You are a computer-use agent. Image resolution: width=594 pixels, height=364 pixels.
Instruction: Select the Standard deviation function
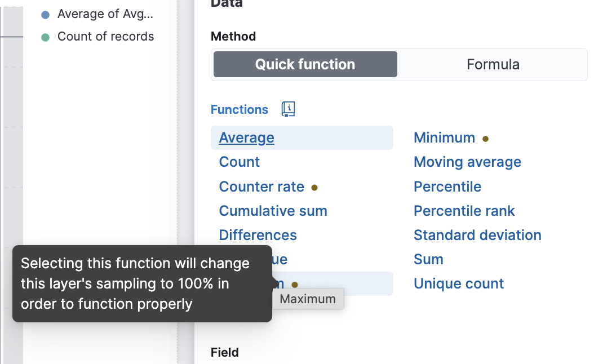click(477, 235)
